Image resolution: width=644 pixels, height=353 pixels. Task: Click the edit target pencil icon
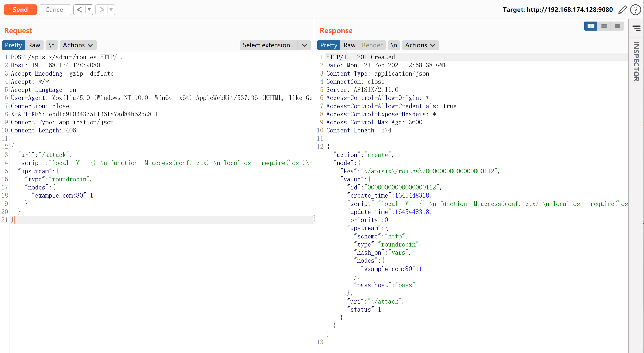(622, 10)
